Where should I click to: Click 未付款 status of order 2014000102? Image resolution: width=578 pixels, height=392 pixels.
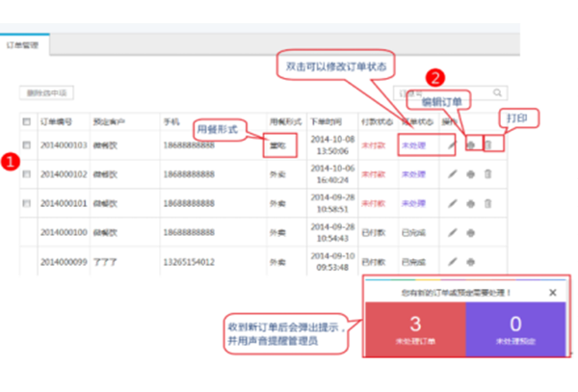coord(374,174)
